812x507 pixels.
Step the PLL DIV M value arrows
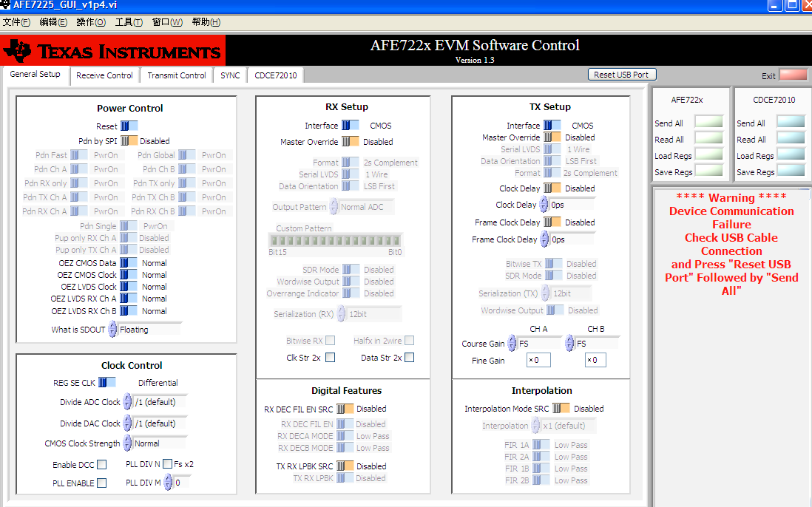click(169, 482)
